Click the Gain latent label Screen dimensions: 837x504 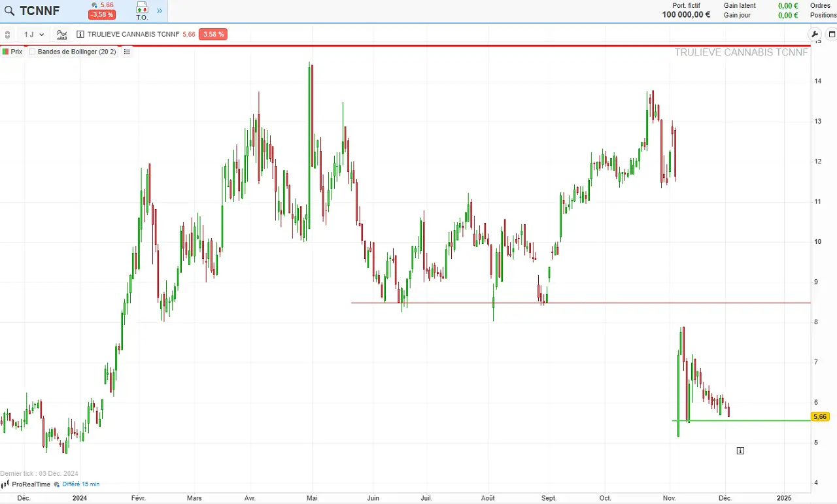pos(740,6)
